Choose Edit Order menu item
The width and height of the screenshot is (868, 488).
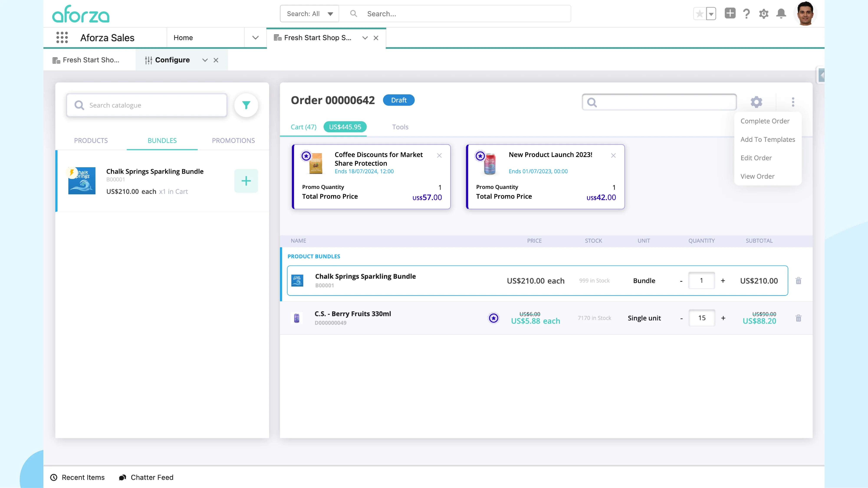point(756,158)
